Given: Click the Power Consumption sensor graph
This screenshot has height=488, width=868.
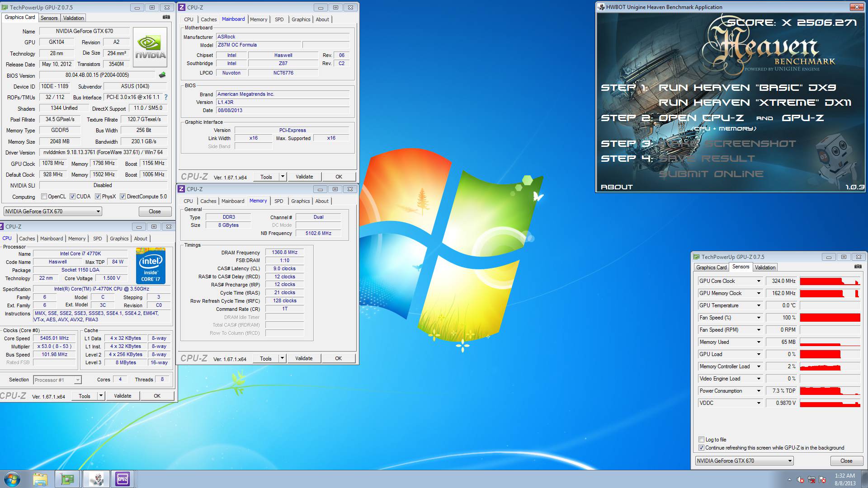Looking at the screenshot, I should pyautogui.click(x=830, y=391).
